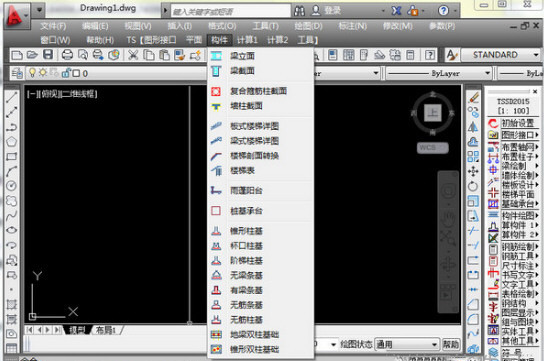
Task: Click the Rotate tool in modify toolbar
Action: point(473,186)
